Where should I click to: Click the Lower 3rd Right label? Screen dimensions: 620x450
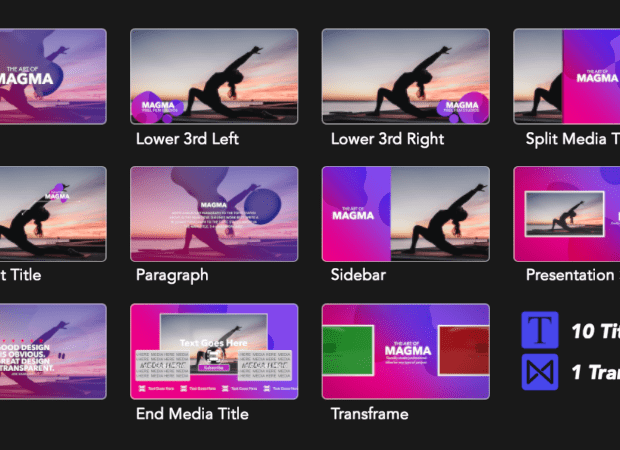(388, 139)
